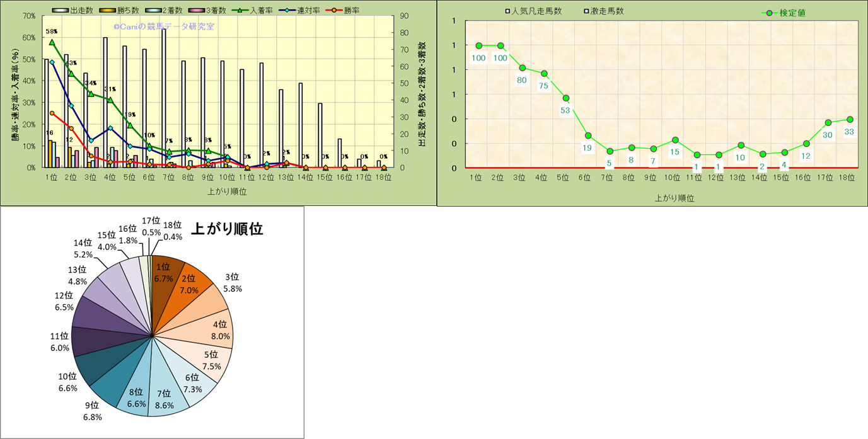
Task: Click the 58% label on 入着率 line
Action: tap(52, 31)
